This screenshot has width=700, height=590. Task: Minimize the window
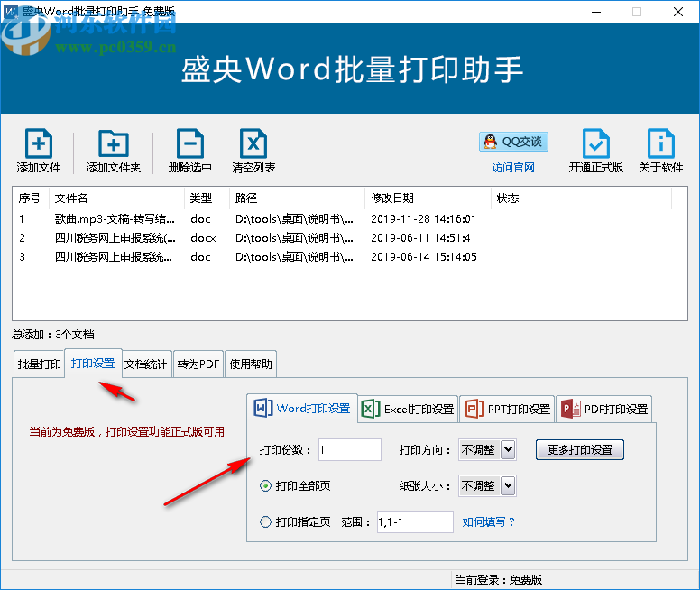tap(596, 12)
